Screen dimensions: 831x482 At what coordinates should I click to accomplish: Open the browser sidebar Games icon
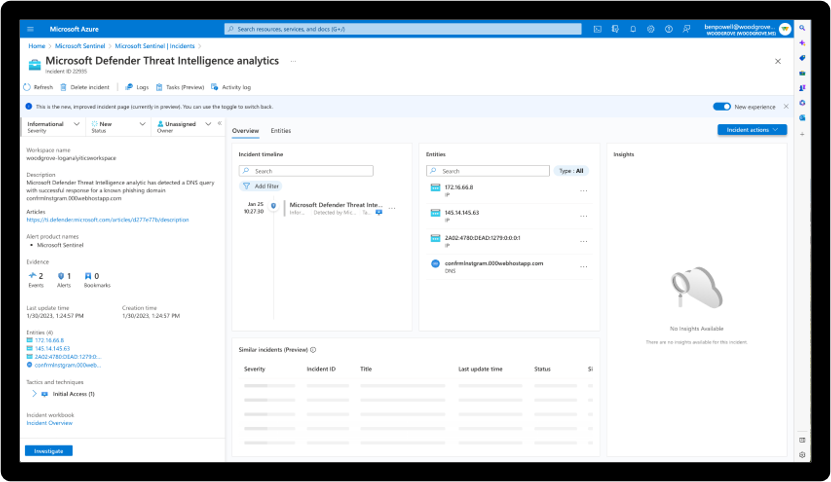[x=802, y=88]
